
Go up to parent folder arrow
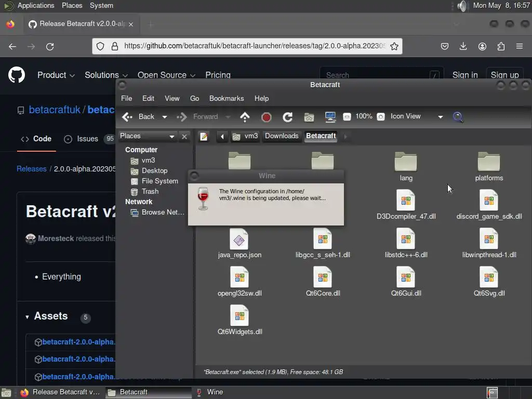[x=245, y=117]
